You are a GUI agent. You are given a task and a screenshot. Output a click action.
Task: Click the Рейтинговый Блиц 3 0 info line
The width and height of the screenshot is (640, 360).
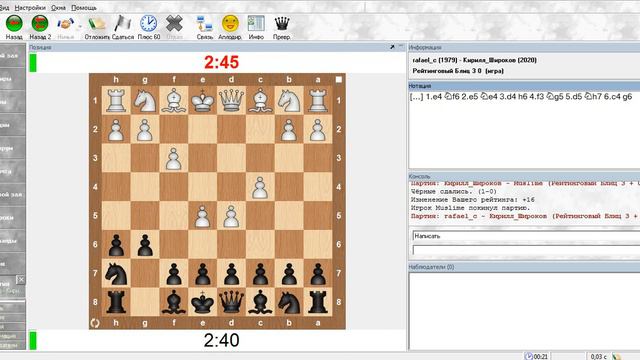click(x=458, y=71)
